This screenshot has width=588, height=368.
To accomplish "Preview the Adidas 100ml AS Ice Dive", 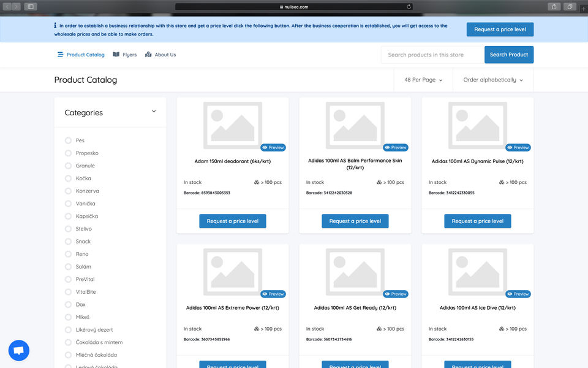I will click(x=518, y=294).
